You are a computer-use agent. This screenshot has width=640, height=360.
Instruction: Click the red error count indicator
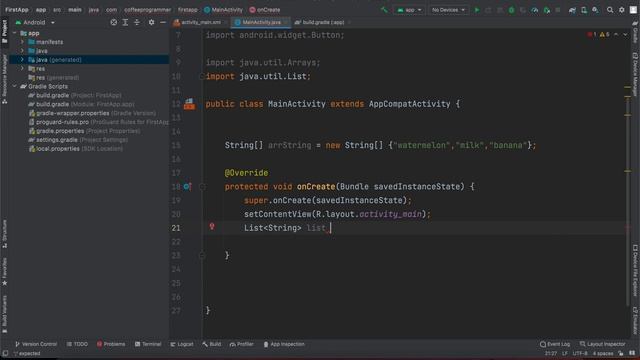click(592, 35)
